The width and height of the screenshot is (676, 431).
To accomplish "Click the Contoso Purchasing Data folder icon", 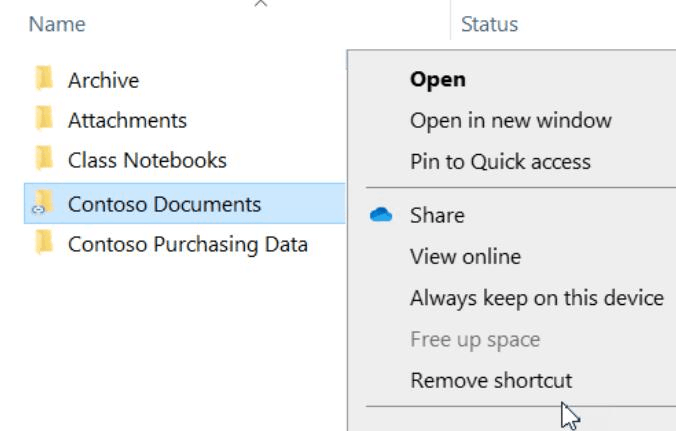I will pos(44,242).
